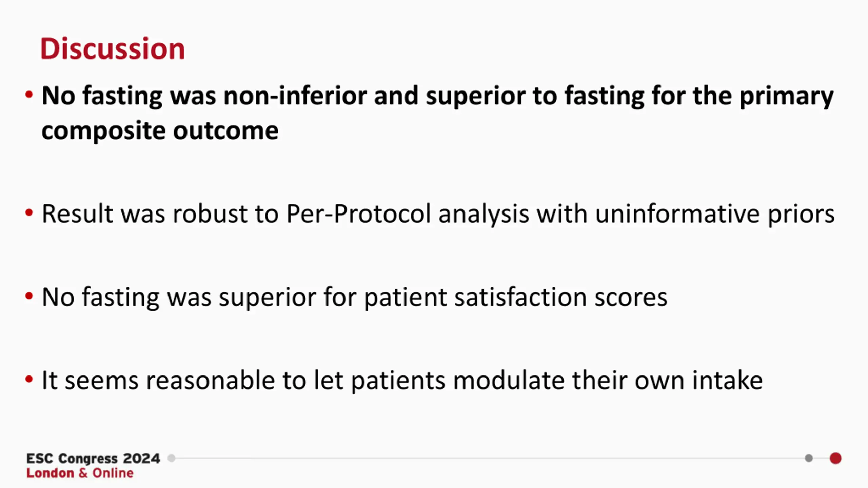Image resolution: width=868 pixels, height=488 pixels.
Task: Click the words 'modulate their own intake'
Action: pos(608,381)
